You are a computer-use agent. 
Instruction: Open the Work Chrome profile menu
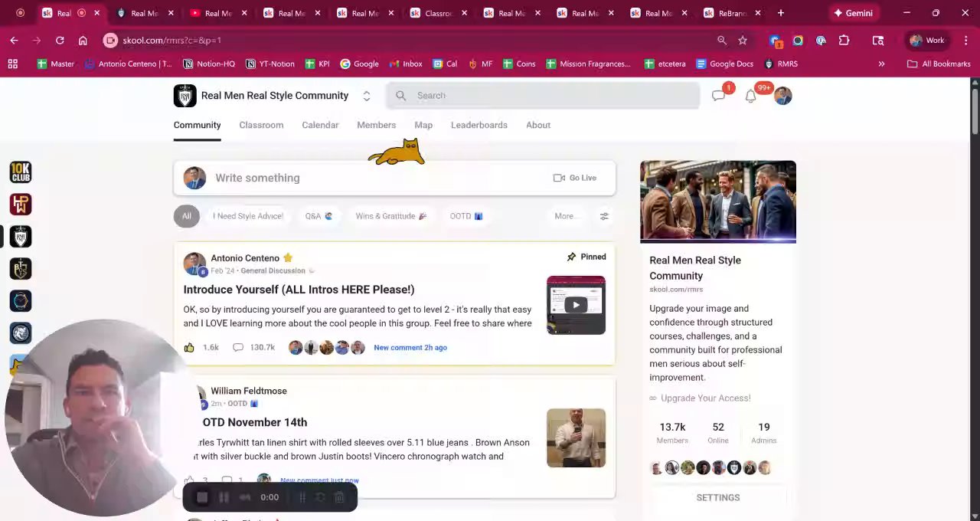(927, 41)
